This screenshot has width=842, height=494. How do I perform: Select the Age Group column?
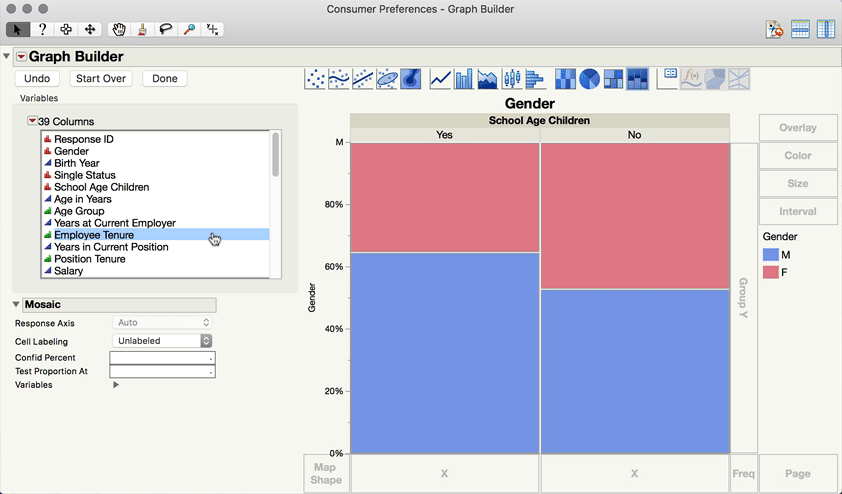pos(79,211)
